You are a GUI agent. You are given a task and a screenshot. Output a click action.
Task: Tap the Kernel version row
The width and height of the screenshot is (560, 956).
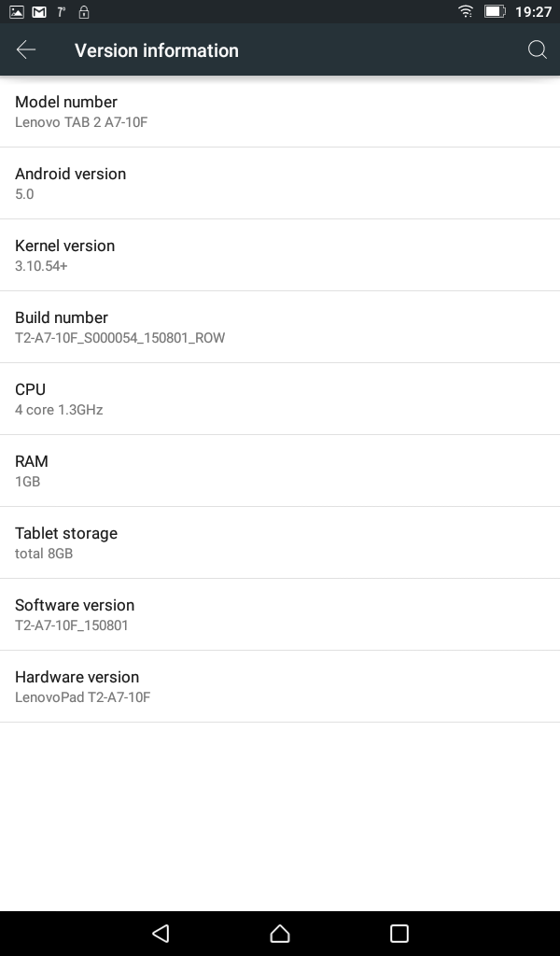[280, 256]
